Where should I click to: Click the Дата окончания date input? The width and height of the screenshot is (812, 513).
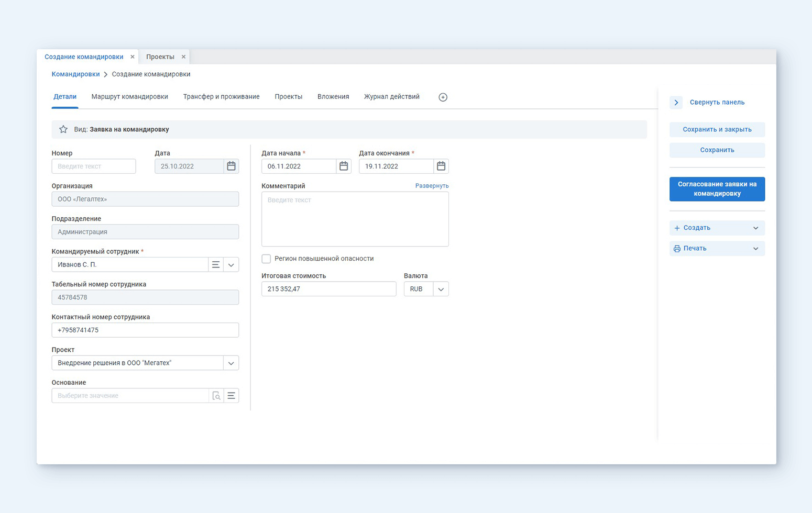coord(397,166)
